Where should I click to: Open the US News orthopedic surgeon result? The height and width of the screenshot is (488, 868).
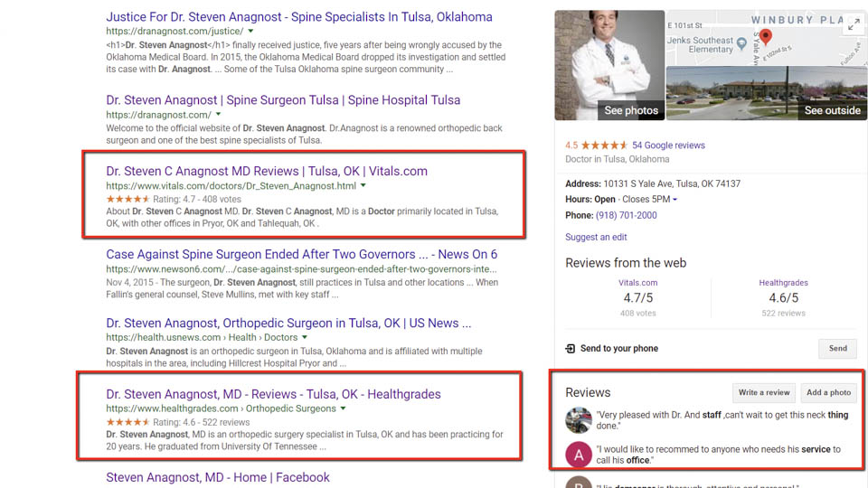point(288,324)
